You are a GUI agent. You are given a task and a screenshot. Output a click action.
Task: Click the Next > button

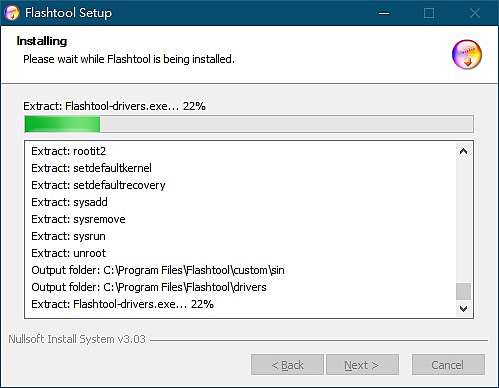(x=362, y=365)
